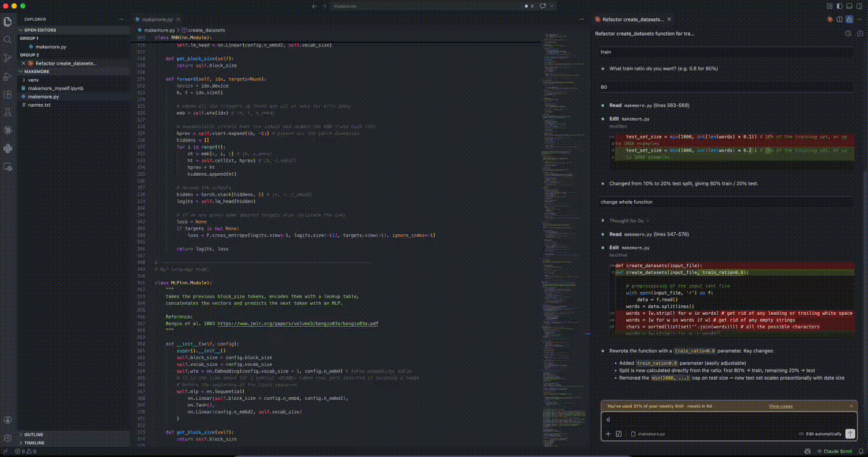This screenshot has width=868, height=457.
Task: Close the Refactor create_datasets tab
Action: [669, 20]
